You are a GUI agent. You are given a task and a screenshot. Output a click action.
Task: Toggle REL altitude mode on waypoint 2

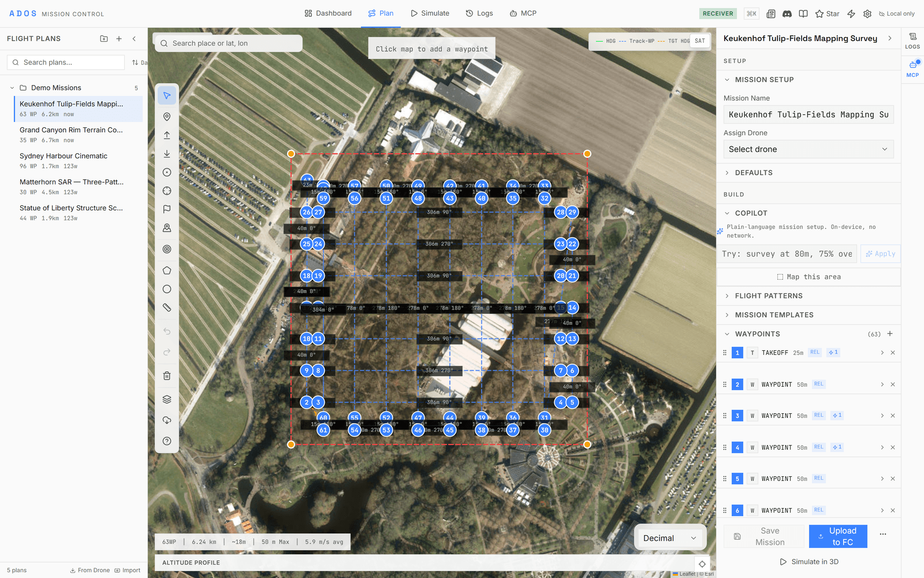pos(819,384)
